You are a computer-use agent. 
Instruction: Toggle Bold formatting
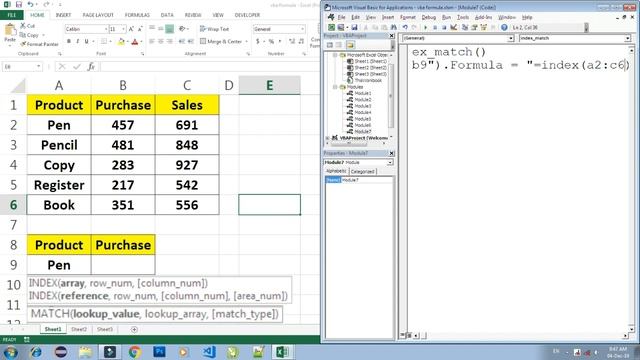[x=69, y=41]
